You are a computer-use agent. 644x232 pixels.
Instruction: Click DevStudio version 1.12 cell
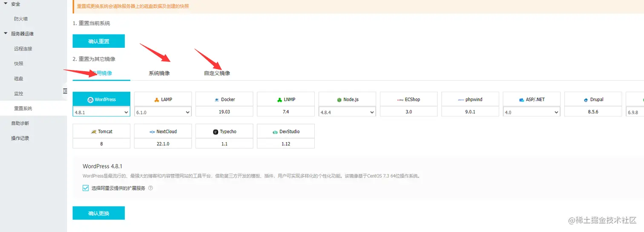point(286,144)
